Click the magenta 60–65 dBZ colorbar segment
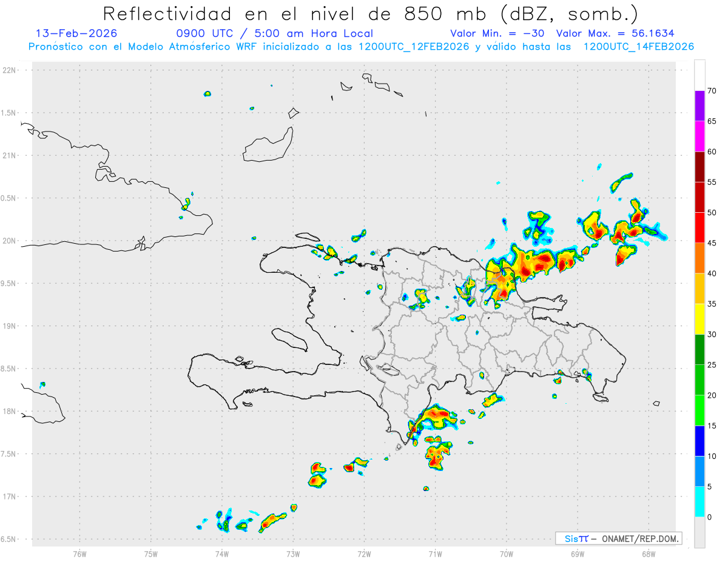Screen dimensions: 728x562 coord(699,136)
